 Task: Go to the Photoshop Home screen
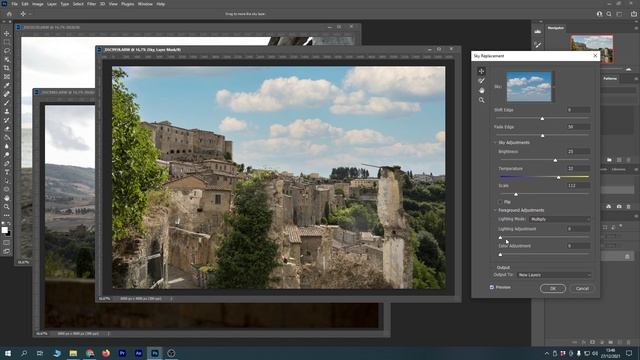coord(9,14)
